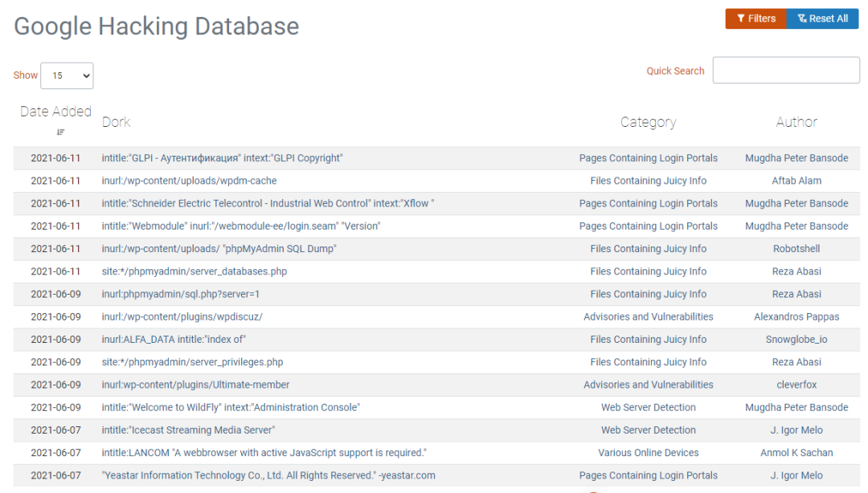This screenshot has height=493, width=868.
Task: Click Web Server Detection in Icecast row
Action: coord(649,430)
